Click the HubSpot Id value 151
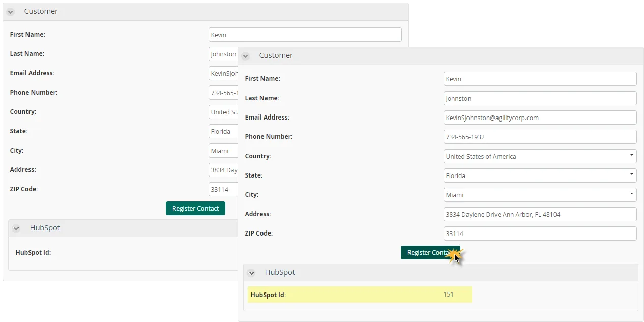 click(448, 294)
